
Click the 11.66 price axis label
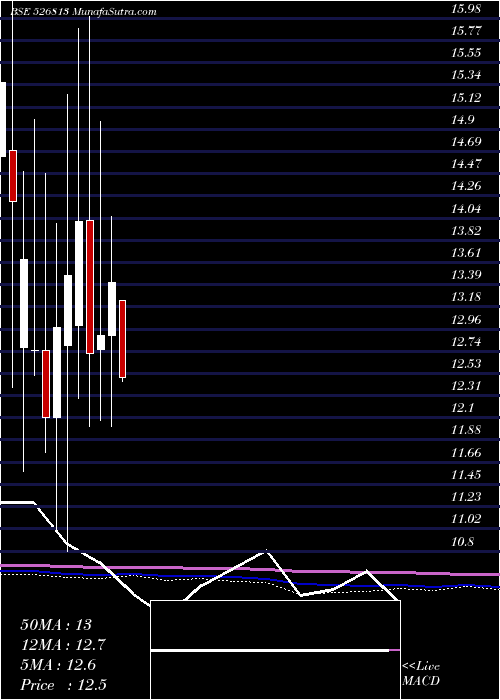tap(466, 453)
